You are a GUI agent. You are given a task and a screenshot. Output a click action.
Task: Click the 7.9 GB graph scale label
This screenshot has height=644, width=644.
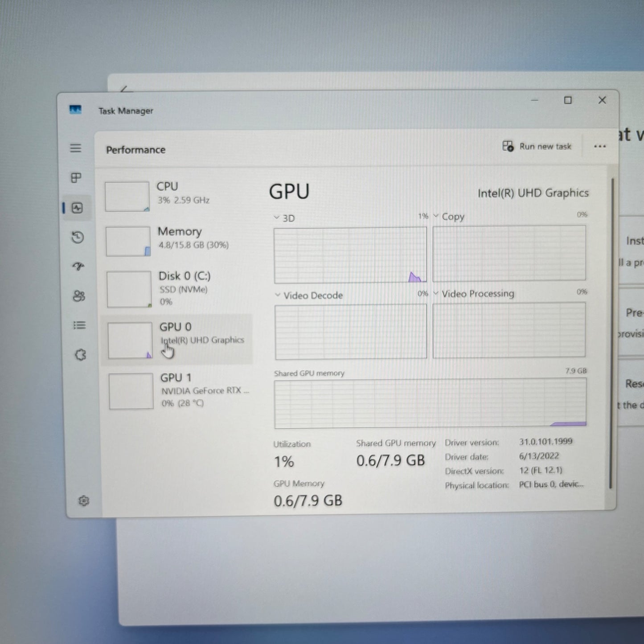(576, 371)
